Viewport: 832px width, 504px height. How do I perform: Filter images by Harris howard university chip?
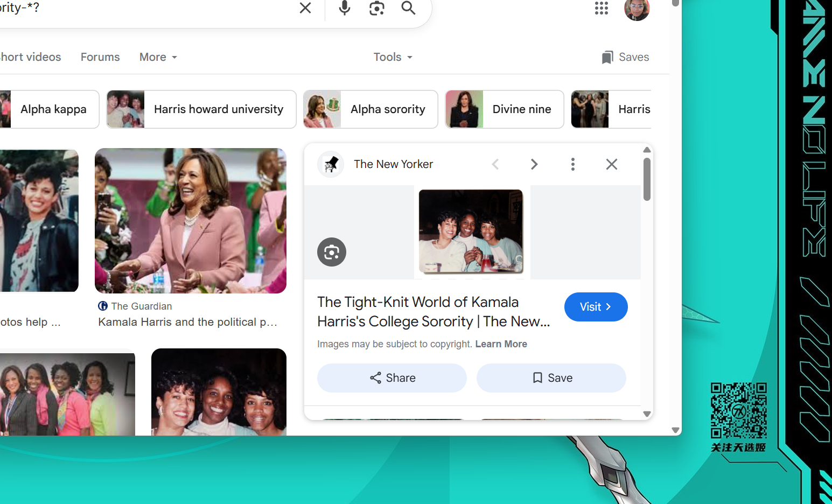201,109
